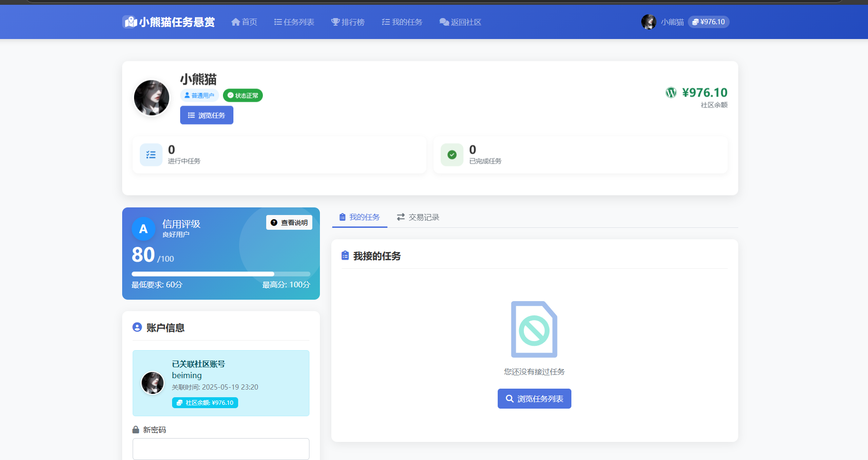Click the 进行中任务 checklist icon

(151, 155)
